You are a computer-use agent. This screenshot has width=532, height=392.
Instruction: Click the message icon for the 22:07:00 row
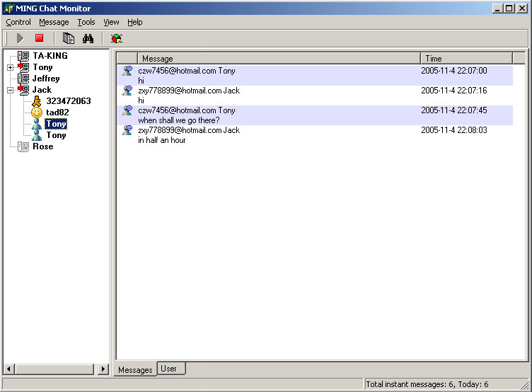point(127,71)
